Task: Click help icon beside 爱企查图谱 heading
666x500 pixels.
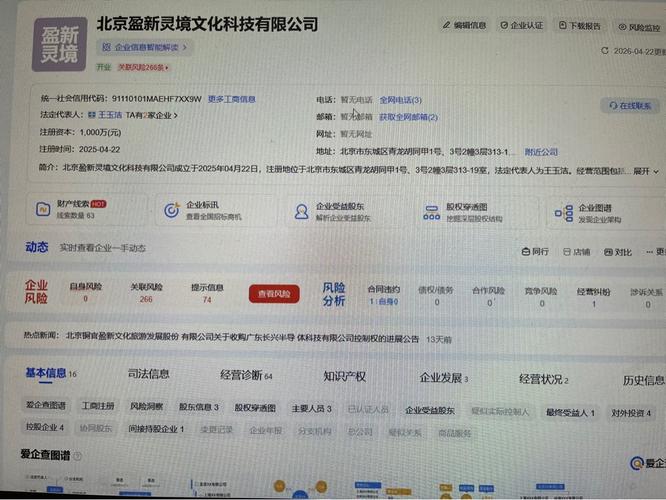Action: tap(78, 456)
